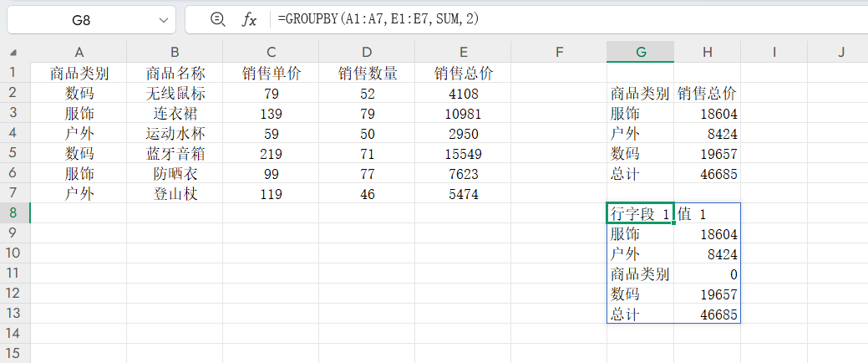The height and width of the screenshot is (363, 868).
Task: Click the zoom magnifier icon in formula bar
Action: [x=218, y=19]
